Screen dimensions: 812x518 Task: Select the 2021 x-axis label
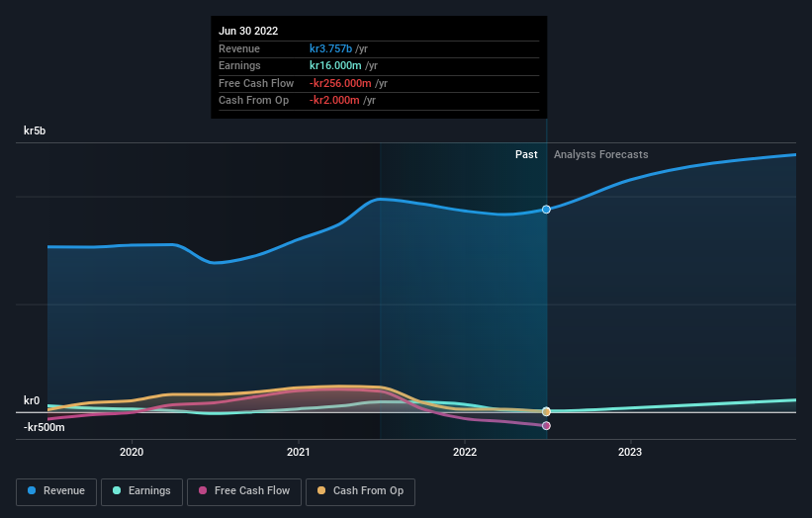point(299,453)
